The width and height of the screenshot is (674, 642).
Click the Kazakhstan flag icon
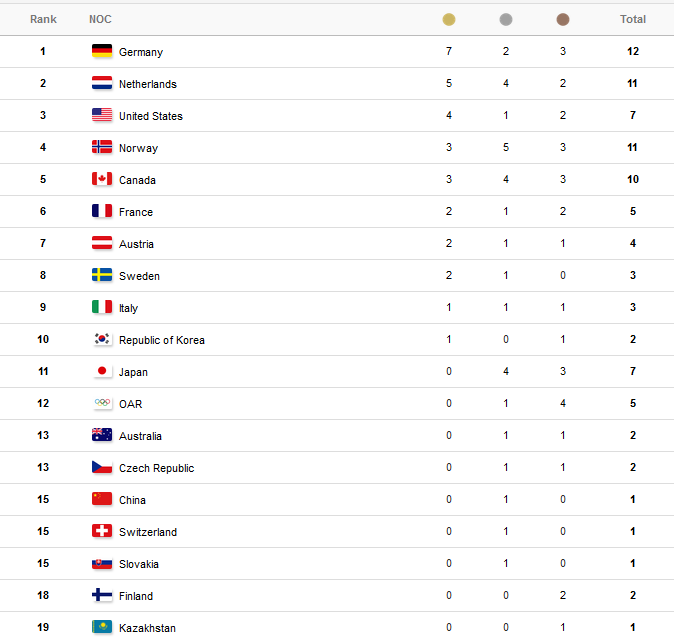102,627
